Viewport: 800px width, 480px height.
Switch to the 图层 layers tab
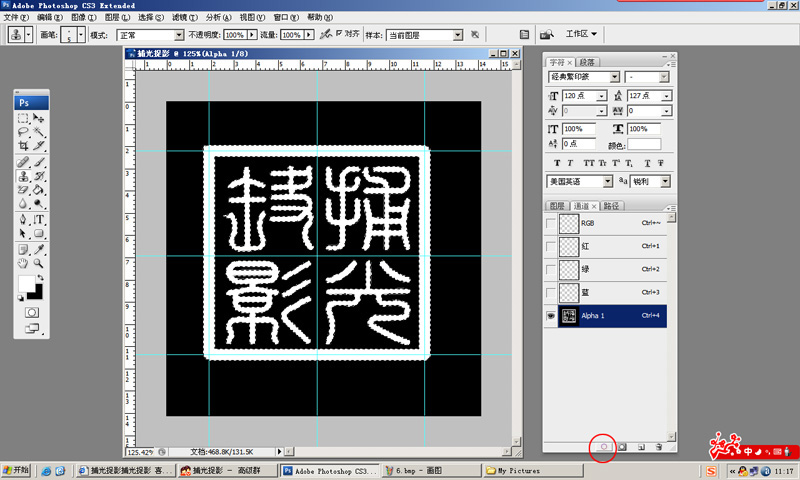pyautogui.click(x=557, y=206)
